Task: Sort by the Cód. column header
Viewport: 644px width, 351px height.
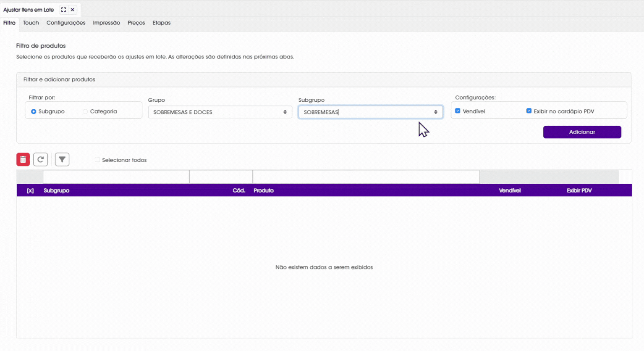Action: [239, 190]
